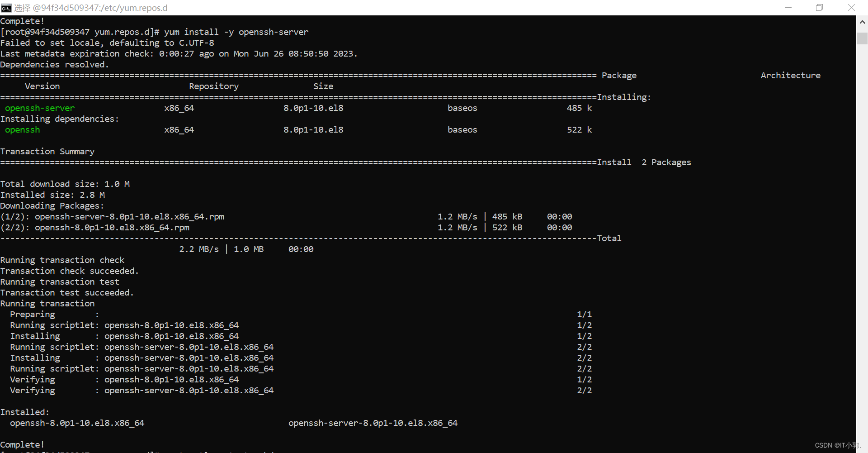
Task: Click the scrollbar up arrow
Action: coord(862,22)
